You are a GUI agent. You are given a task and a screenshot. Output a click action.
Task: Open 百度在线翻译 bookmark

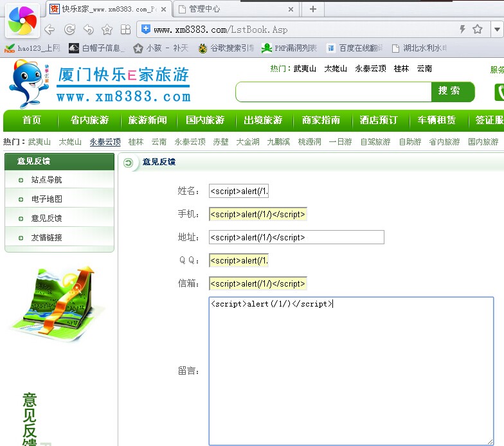click(355, 48)
